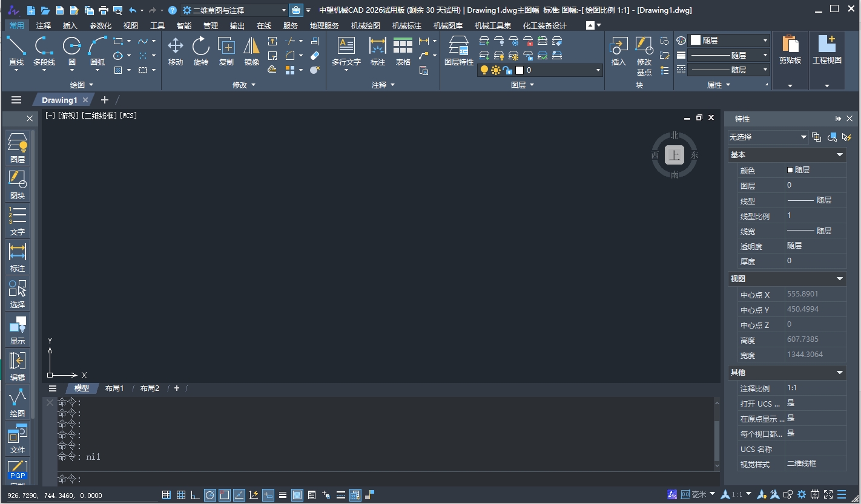Open the 参数化 ribbon tab

(101, 25)
